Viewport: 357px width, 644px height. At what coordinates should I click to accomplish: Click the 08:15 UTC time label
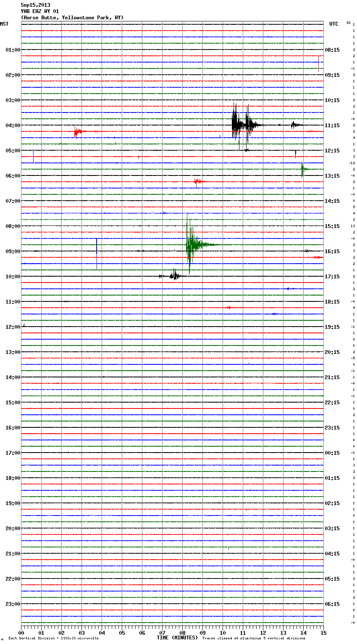(332, 50)
